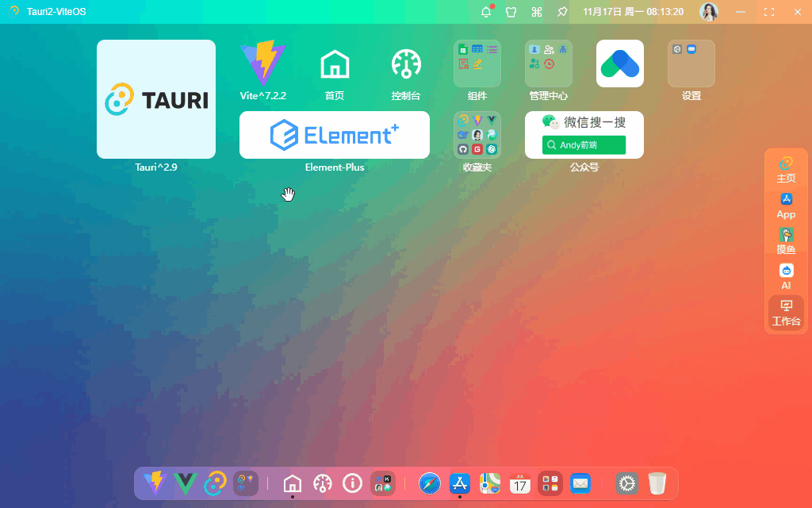812x508 pixels.
Task: Toggle fullscreen from the title bar
Action: click(768, 12)
